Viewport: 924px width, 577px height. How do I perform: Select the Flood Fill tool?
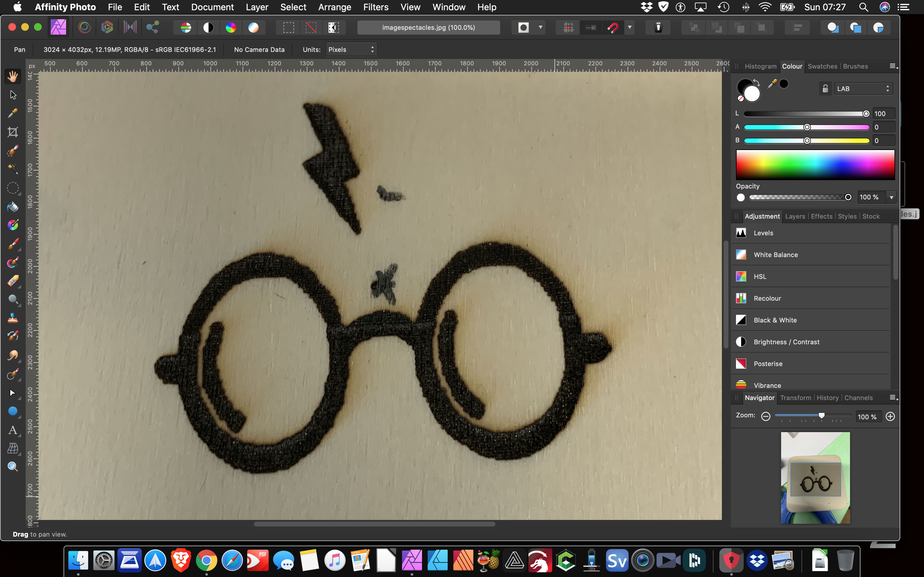click(13, 207)
